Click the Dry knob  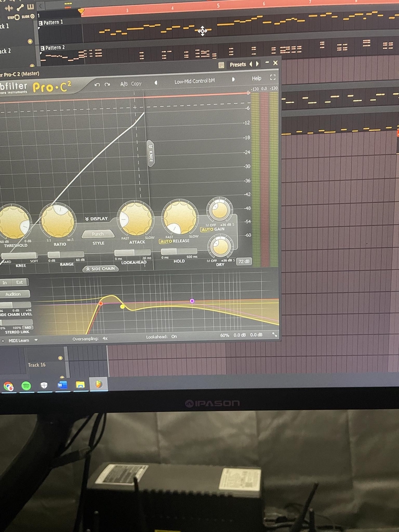coord(220,247)
